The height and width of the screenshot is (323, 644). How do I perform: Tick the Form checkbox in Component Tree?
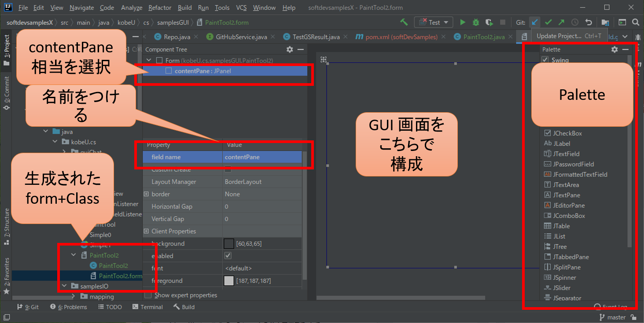point(159,60)
